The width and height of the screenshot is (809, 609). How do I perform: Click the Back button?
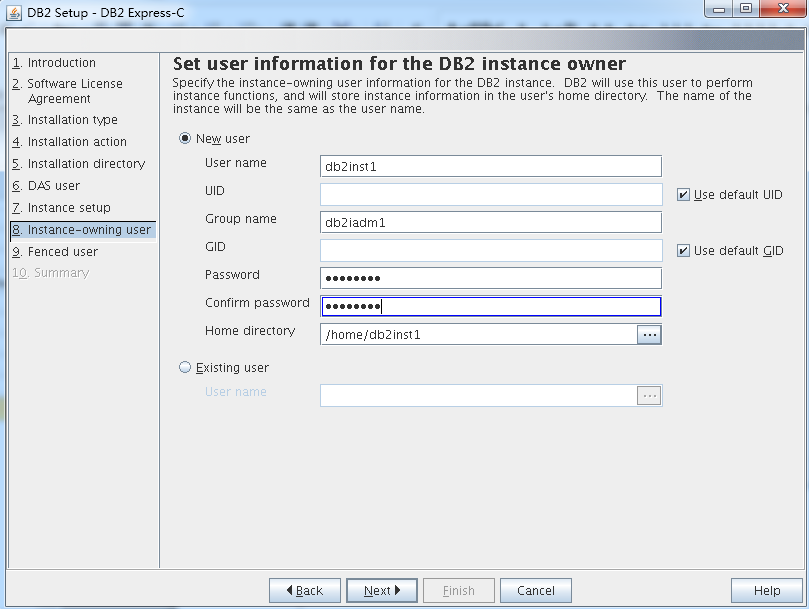click(304, 590)
